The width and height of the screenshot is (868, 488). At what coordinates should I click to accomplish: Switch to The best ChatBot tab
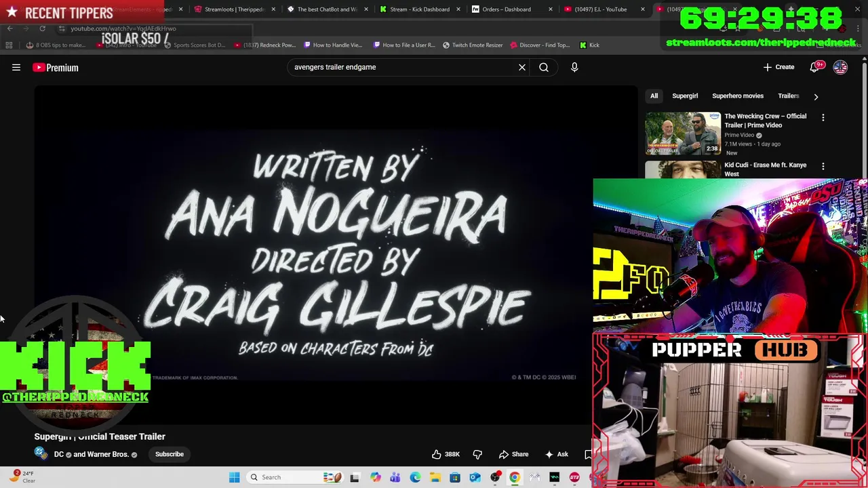327,9
